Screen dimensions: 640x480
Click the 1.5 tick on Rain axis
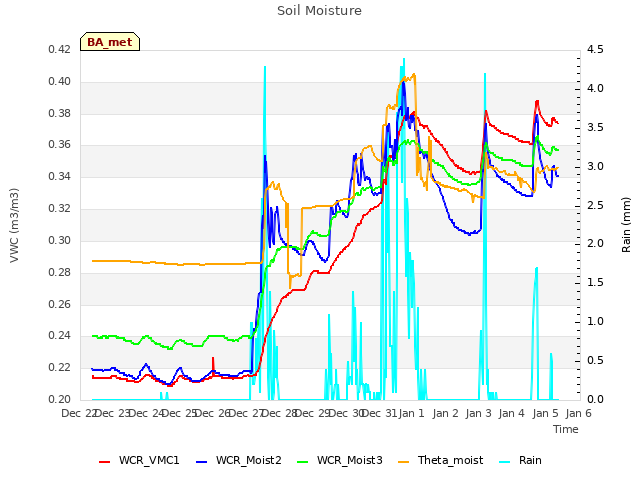tap(595, 282)
